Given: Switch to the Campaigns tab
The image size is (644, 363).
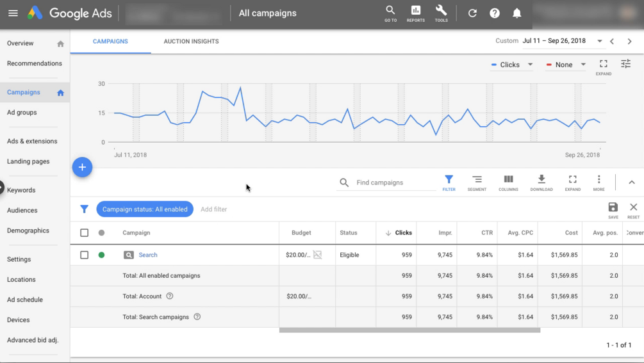Looking at the screenshot, I should [110, 42].
